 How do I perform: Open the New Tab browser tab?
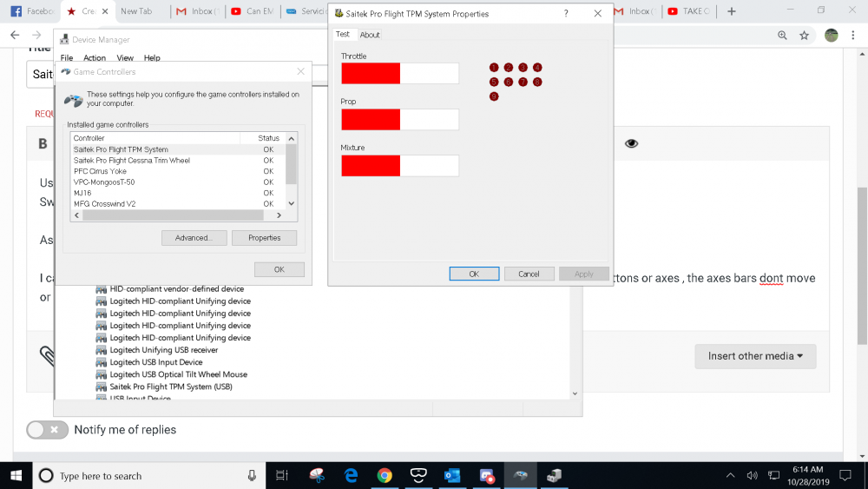[136, 11]
